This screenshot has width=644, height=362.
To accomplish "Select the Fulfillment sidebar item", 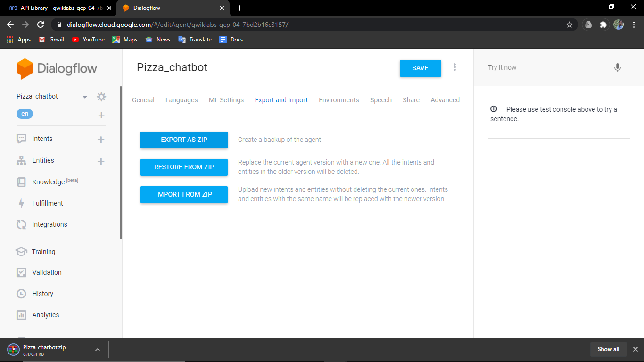I will point(47,203).
